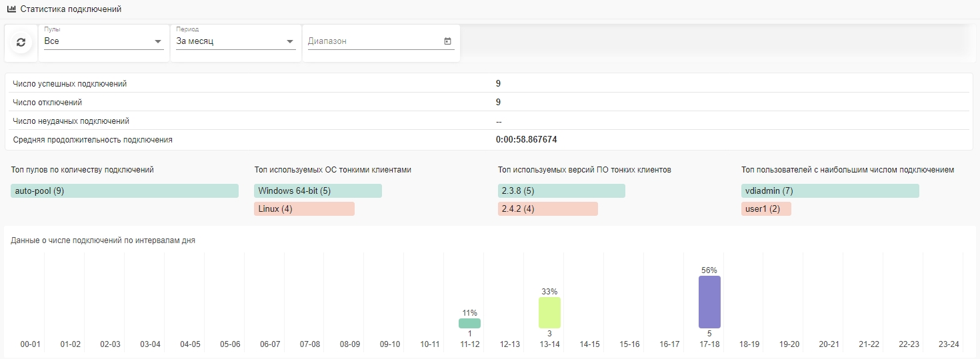The height and width of the screenshot is (359, 980).
Task: Click the green 11% bar for 11-12
Action: click(x=469, y=323)
